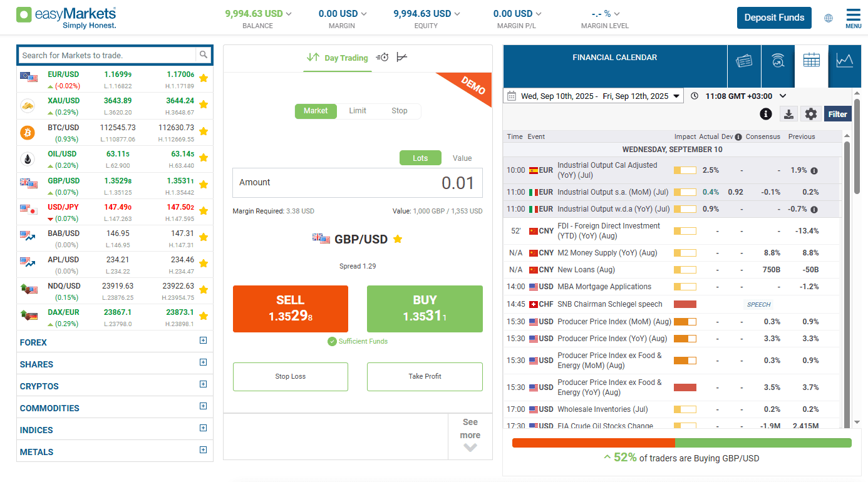The height and width of the screenshot is (482, 868).
Task: Toggle favorite star for BTC/USD
Action: [x=204, y=131]
